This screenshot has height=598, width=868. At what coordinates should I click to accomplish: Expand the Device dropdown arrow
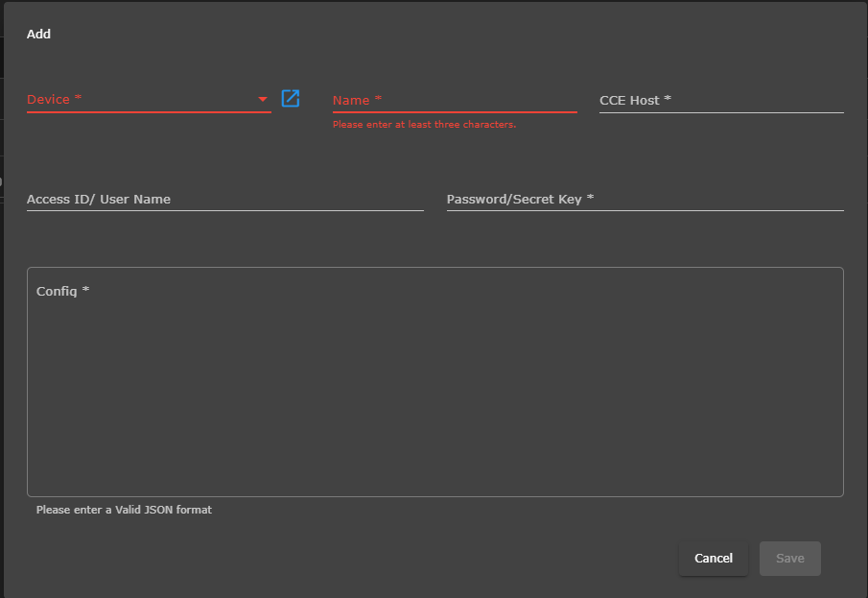(x=263, y=100)
